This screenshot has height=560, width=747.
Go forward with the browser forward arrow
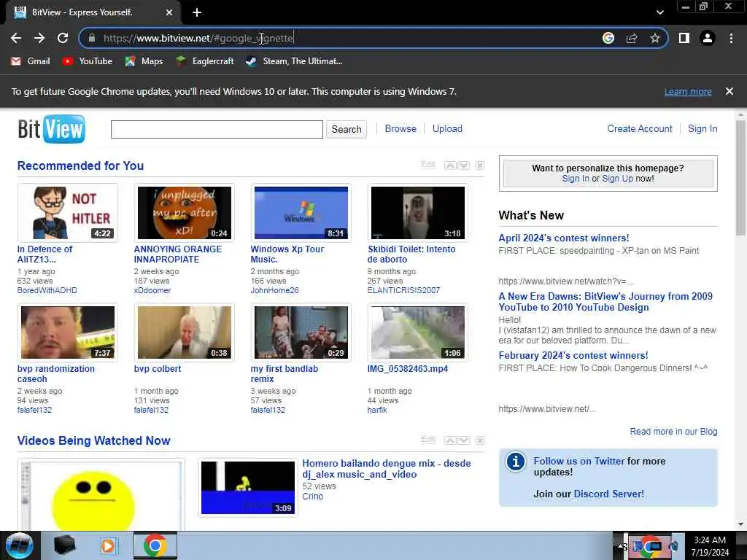(39, 38)
